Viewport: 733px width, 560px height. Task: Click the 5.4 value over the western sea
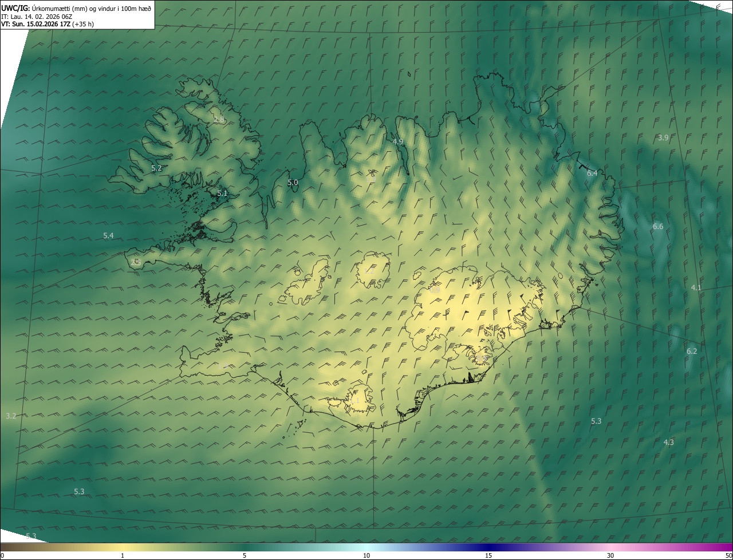pyautogui.click(x=108, y=236)
